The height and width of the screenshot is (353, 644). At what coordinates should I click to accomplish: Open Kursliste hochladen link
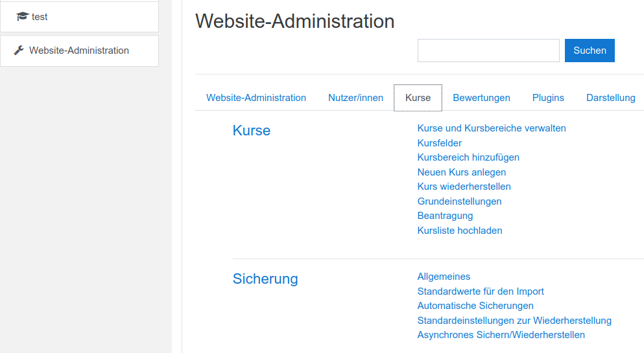(460, 231)
